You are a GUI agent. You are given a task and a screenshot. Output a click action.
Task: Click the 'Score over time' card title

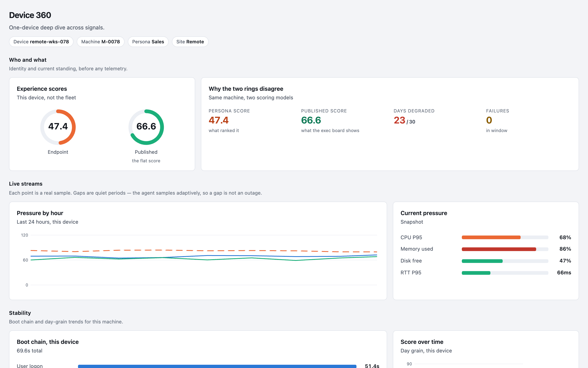422,342
